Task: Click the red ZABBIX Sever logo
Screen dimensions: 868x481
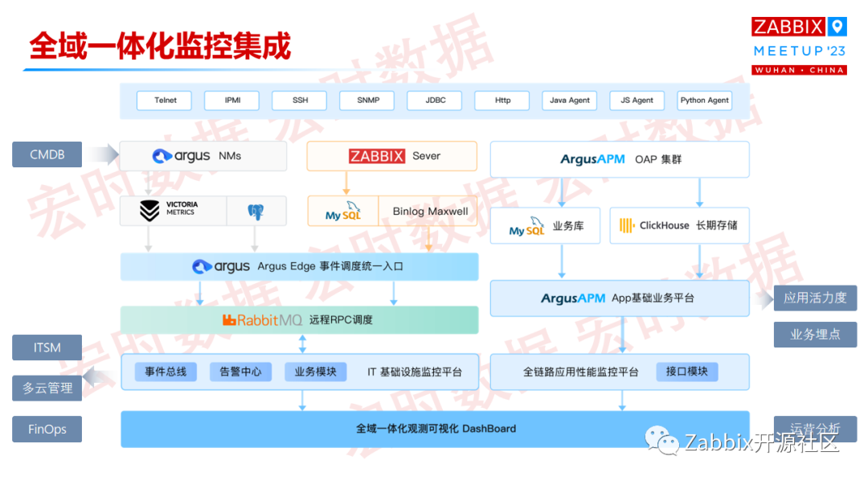Action: tap(377, 156)
